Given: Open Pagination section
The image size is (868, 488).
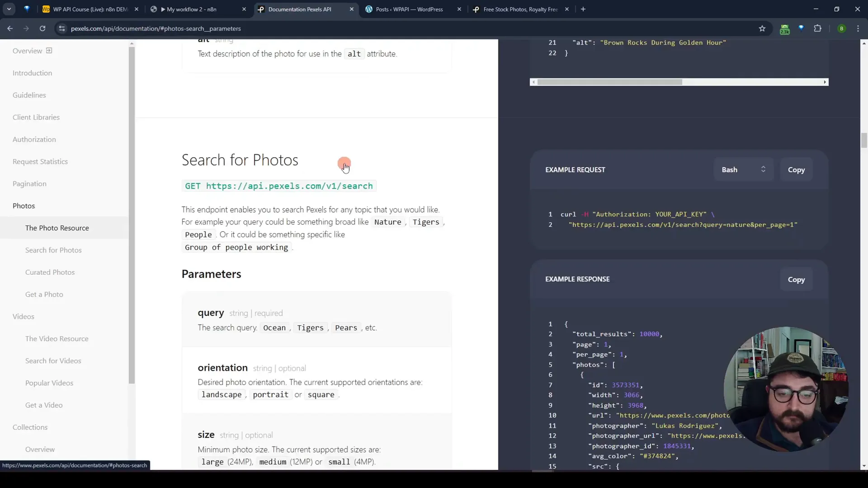Looking at the screenshot, I should 29,184.
